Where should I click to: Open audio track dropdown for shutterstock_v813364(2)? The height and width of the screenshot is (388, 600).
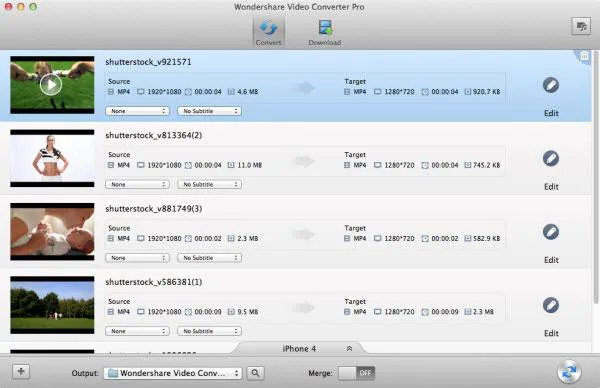coord(137,184)
